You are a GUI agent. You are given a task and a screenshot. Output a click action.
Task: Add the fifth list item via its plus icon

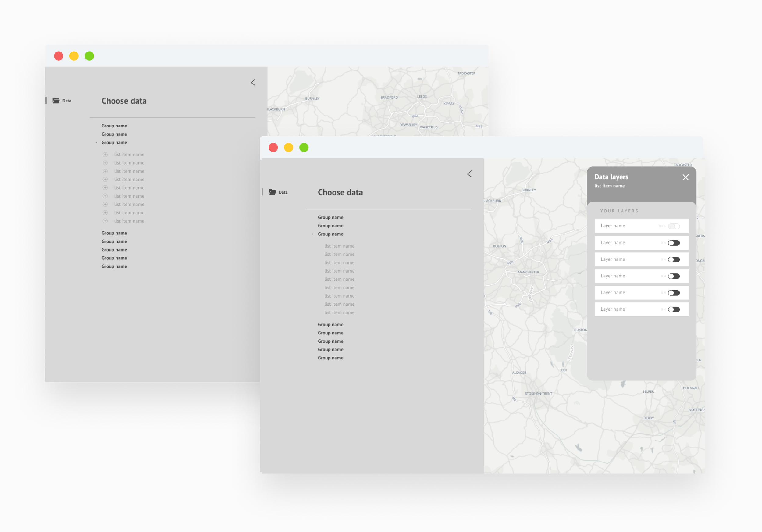pos(105,188)
